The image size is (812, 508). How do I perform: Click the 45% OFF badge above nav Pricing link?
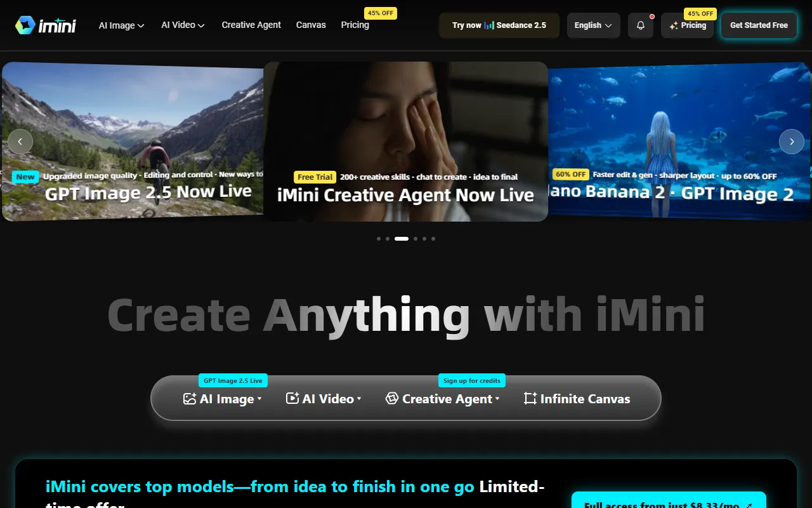tap(381, 13)
